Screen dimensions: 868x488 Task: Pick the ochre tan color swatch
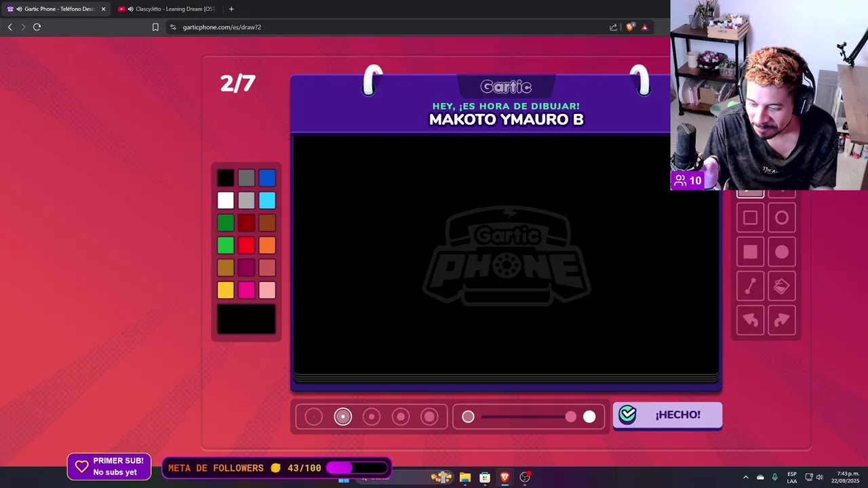[226, 268]
